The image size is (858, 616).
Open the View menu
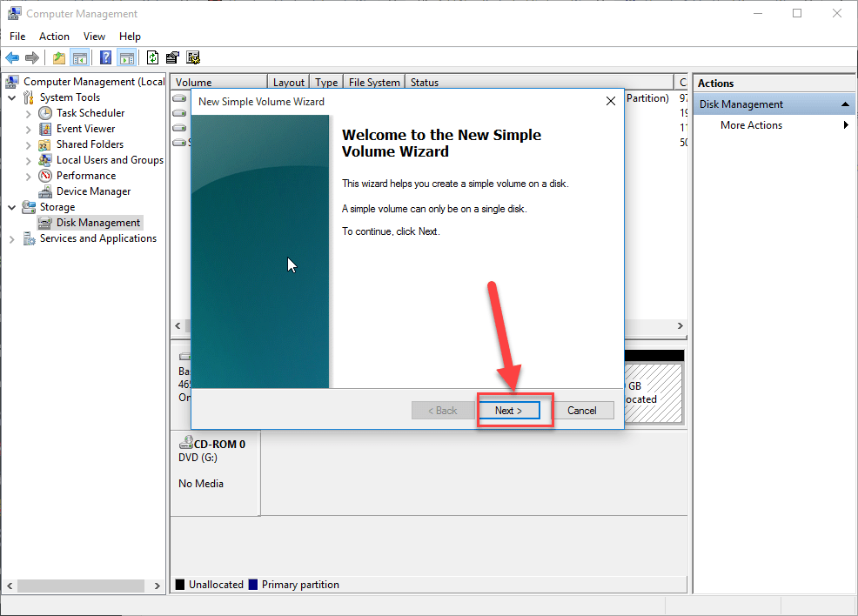pyautogui.click(x=94, y=37)
